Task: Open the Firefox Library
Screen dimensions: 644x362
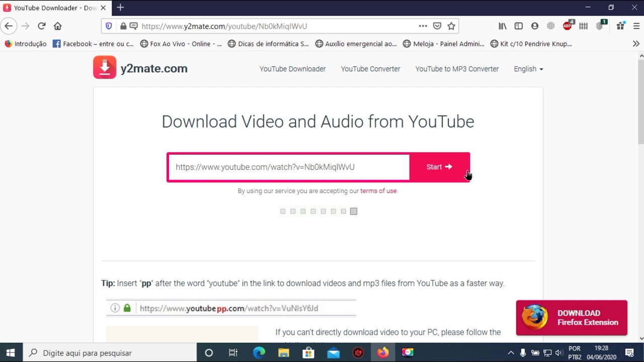Action: click(x=503, y=26)
